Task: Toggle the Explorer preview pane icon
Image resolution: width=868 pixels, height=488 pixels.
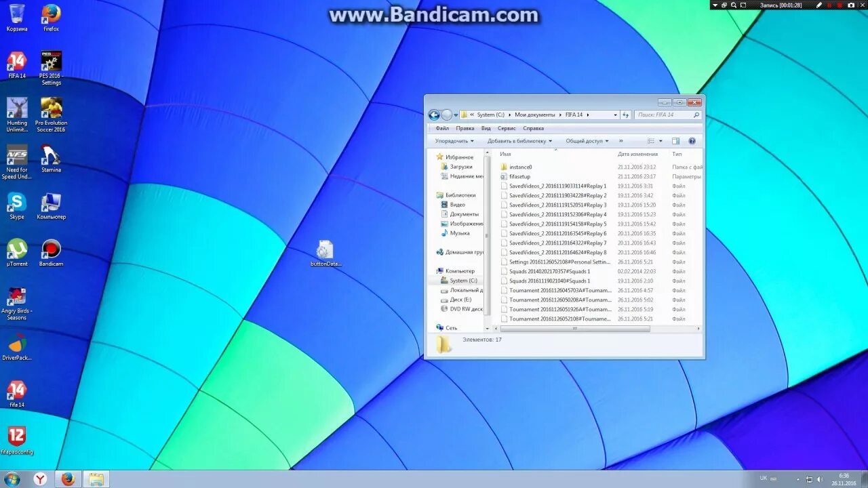Action: (675, 141)
